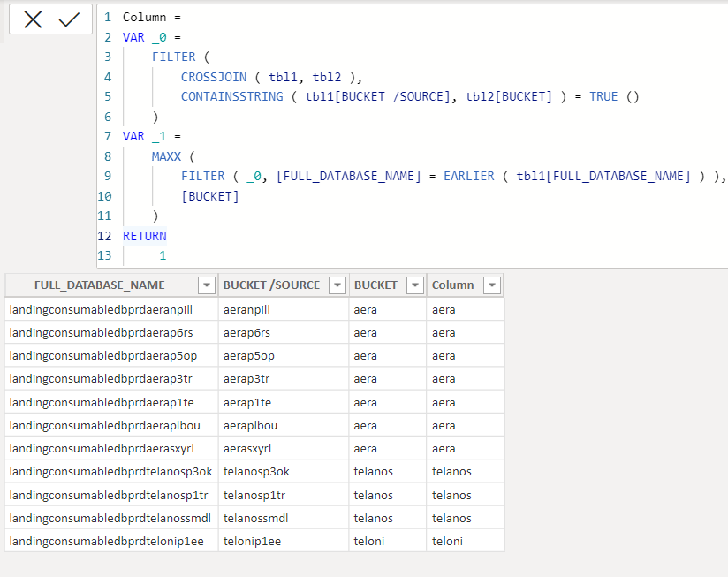Select cell landingconsumabledbprdtelanosp3ok
The image size is (728, 577).
[111, 471]
